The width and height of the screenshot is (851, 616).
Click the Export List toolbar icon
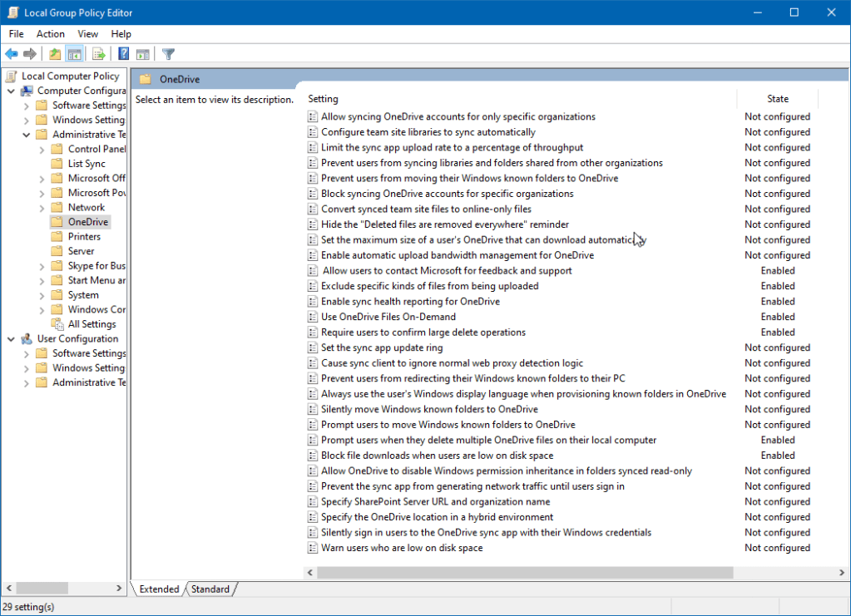pyautogui.click(x=98, y=53)
